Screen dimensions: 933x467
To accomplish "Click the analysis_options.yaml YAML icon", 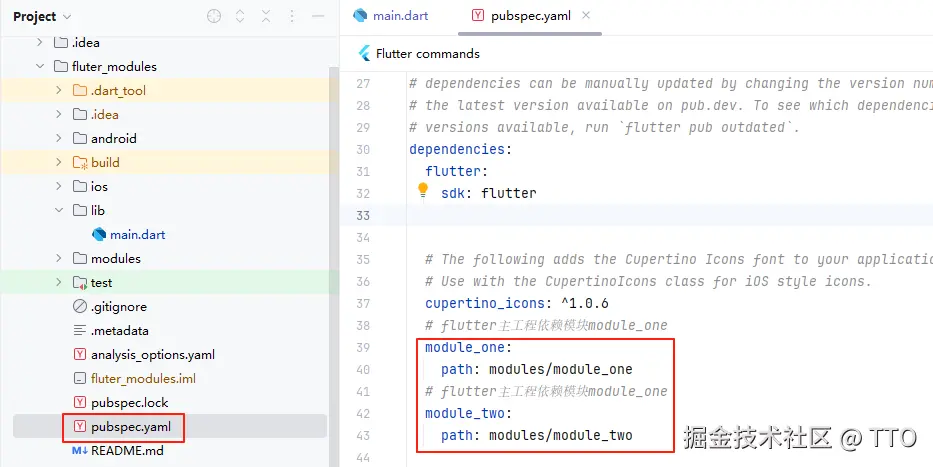I will pos(79,355).
